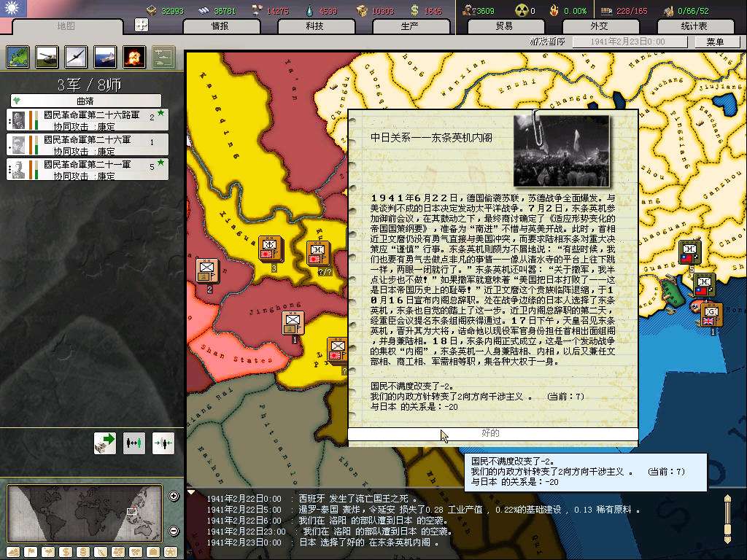747x560 pixels.
Task: Select the explosion battles icon
Action: (x=134, y=57)
